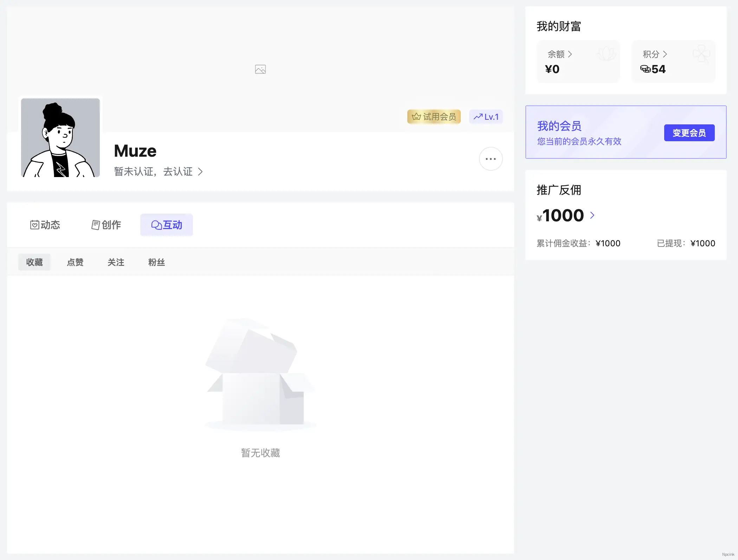Click the lotus icon in balance card
Screen dimensions: 738x560
click(x=607, y=54)
